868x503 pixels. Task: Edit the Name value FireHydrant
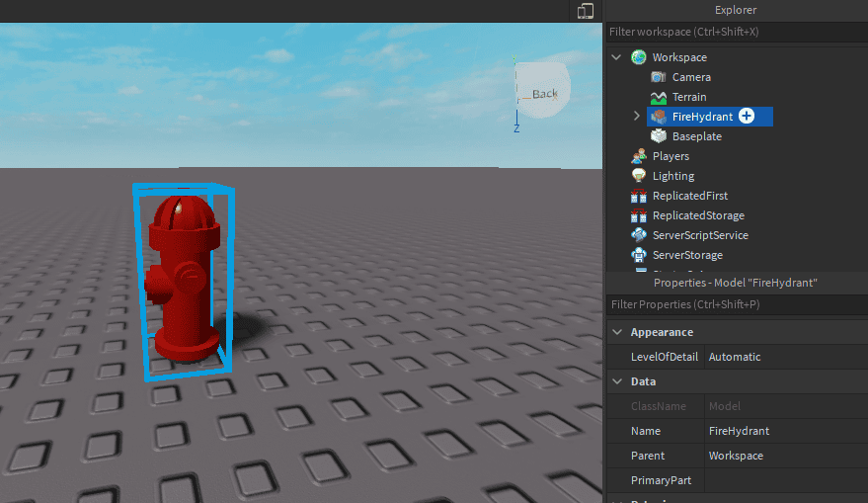pyautogui.click(x=786, y=431)
